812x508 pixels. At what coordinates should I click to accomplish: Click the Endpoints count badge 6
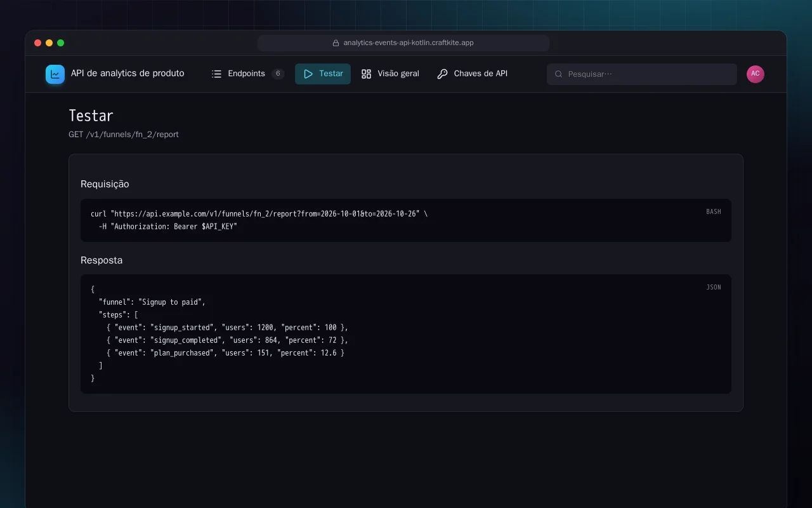[x=278, y=74]
